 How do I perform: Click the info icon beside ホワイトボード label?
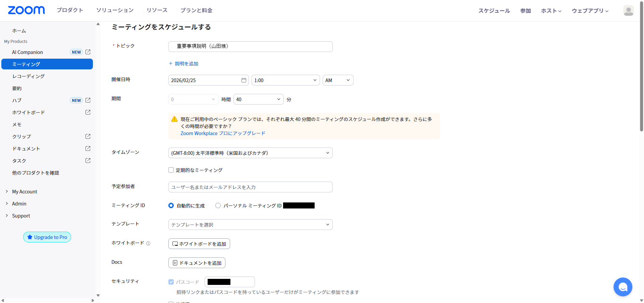point(149,243)
